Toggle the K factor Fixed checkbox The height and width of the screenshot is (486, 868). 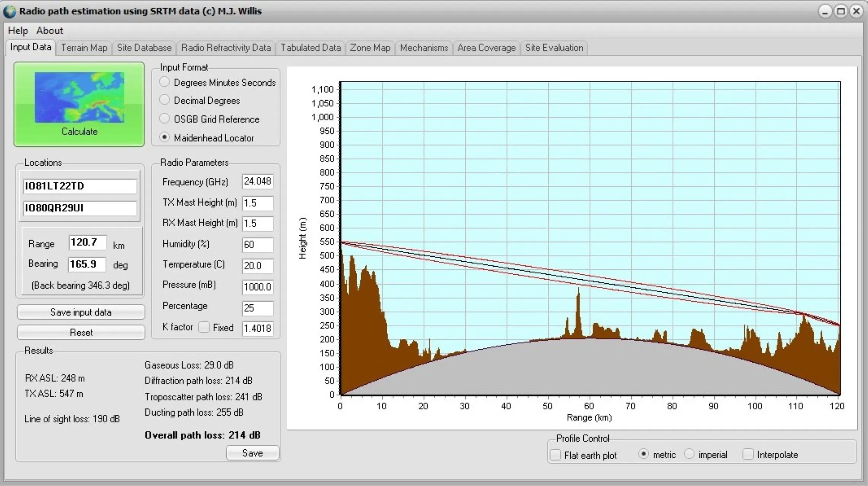(x=204, y=327)
